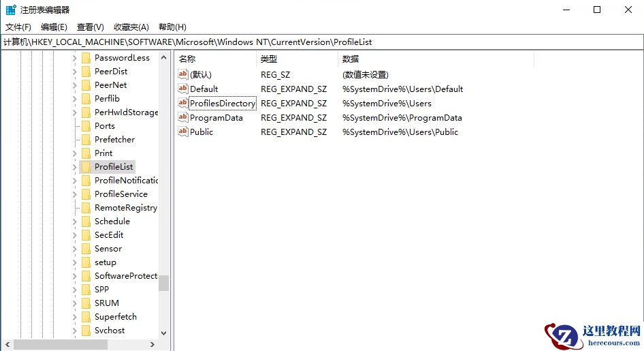
Task: Click the registry path address bar
Action: (322, 42)
